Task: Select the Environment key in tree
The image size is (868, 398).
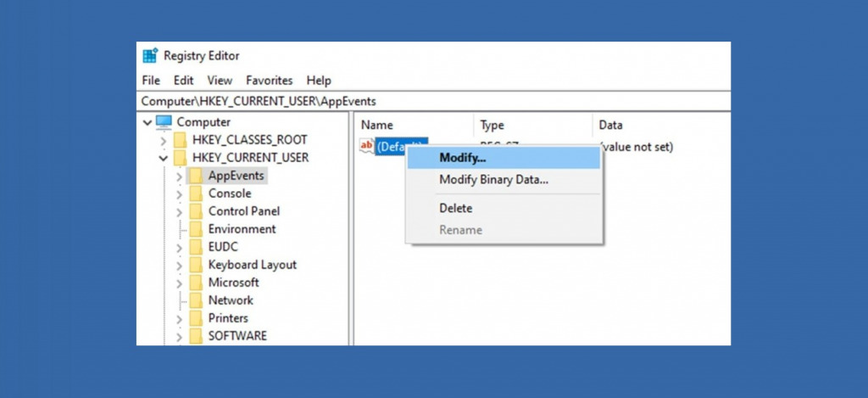Action: click(x=242, y=229)
